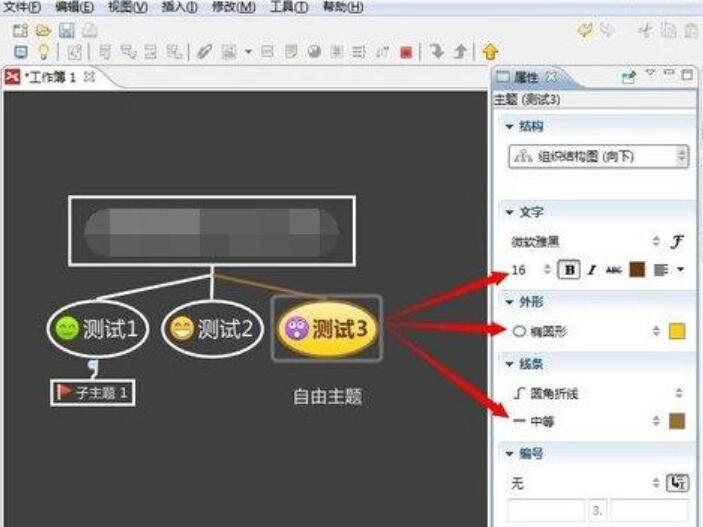The width and height of the screenshot is (703, 527).
Task: Click the text alignment icon
Action: pyautogui.click(x=661, y=270)
